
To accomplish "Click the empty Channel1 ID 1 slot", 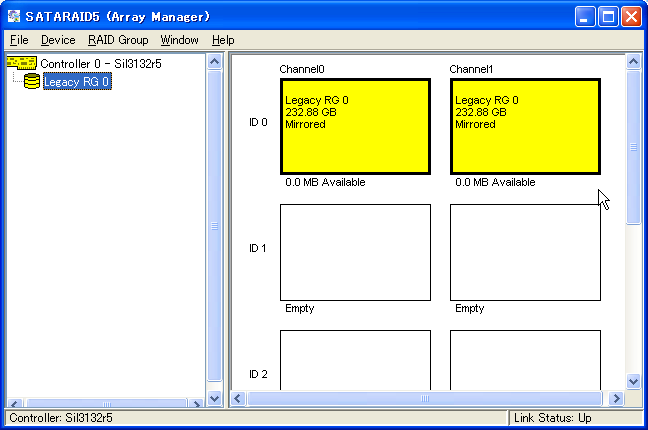I will coord(525,252).
